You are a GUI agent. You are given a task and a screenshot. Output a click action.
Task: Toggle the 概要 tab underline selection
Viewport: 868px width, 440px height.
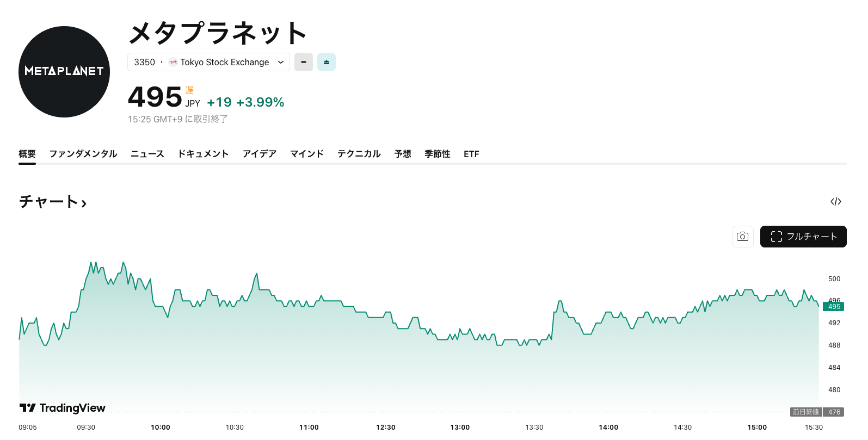[27, 154]
